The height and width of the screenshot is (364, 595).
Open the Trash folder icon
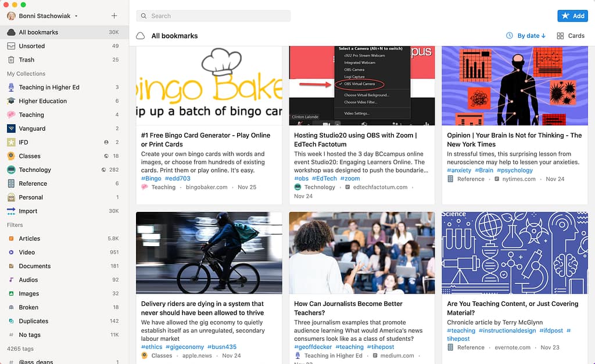point(11,60)
